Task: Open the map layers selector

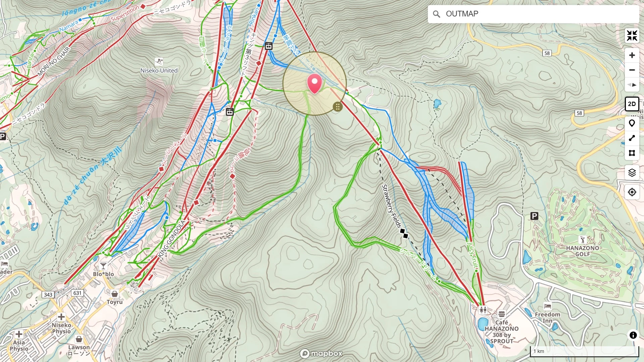Action: [x=632, y=173]
